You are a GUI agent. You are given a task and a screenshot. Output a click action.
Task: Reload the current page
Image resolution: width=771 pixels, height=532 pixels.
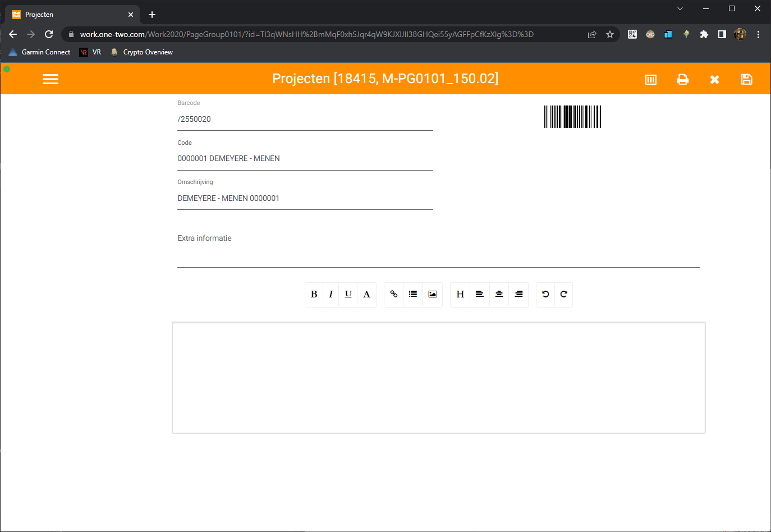49,34
